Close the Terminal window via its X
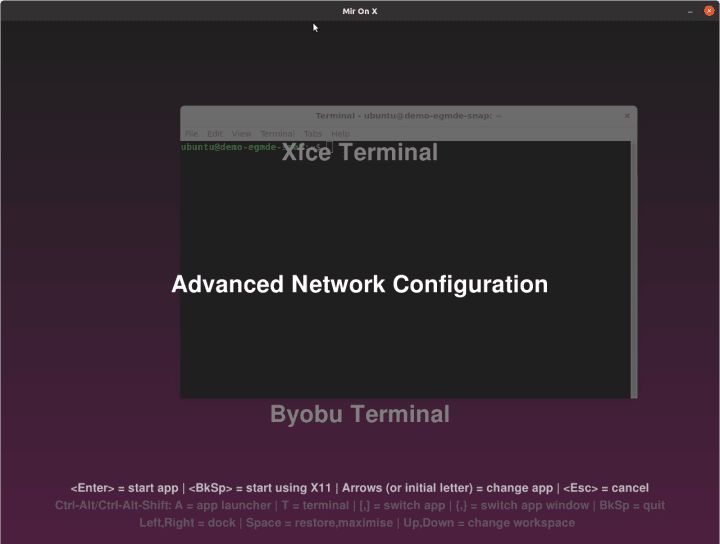The image size is (720, 544). pyautogui.click(x=627, y=116)
